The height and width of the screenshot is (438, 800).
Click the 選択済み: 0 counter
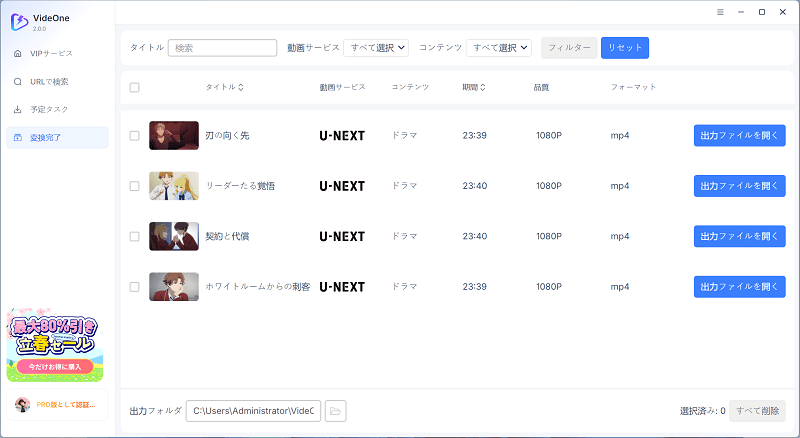(703, 411)
